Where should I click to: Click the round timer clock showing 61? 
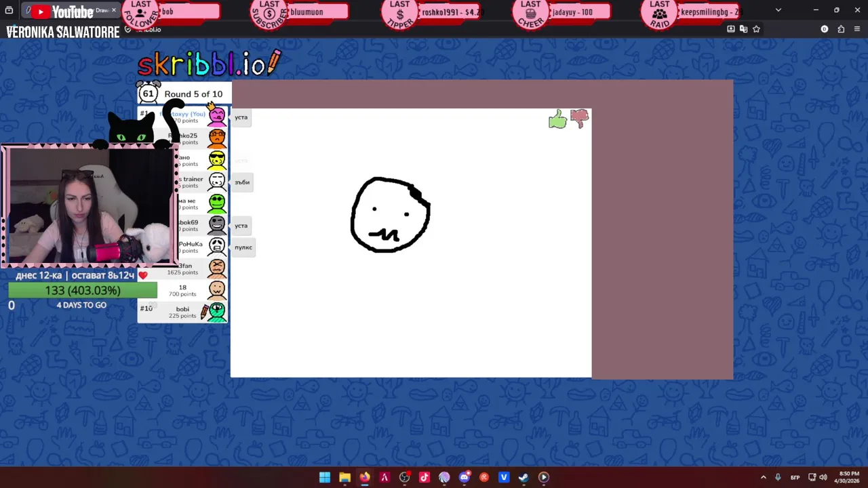click(149, 94)
